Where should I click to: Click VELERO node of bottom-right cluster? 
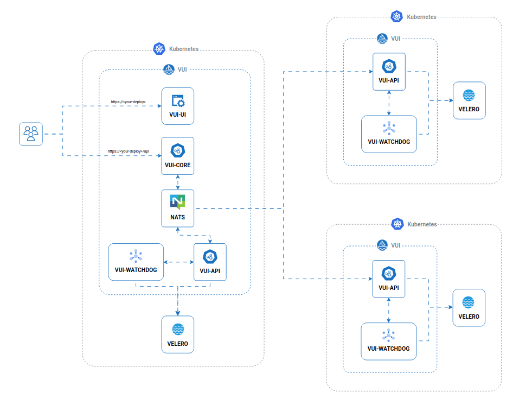469,308
